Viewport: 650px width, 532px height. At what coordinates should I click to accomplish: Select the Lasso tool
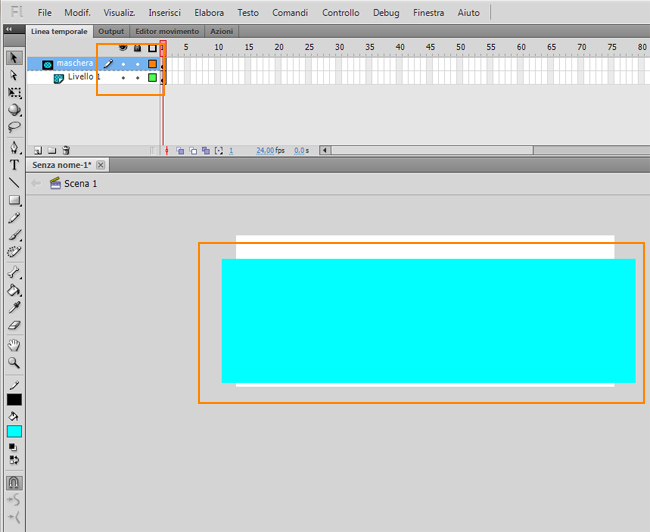coord(14,126)
